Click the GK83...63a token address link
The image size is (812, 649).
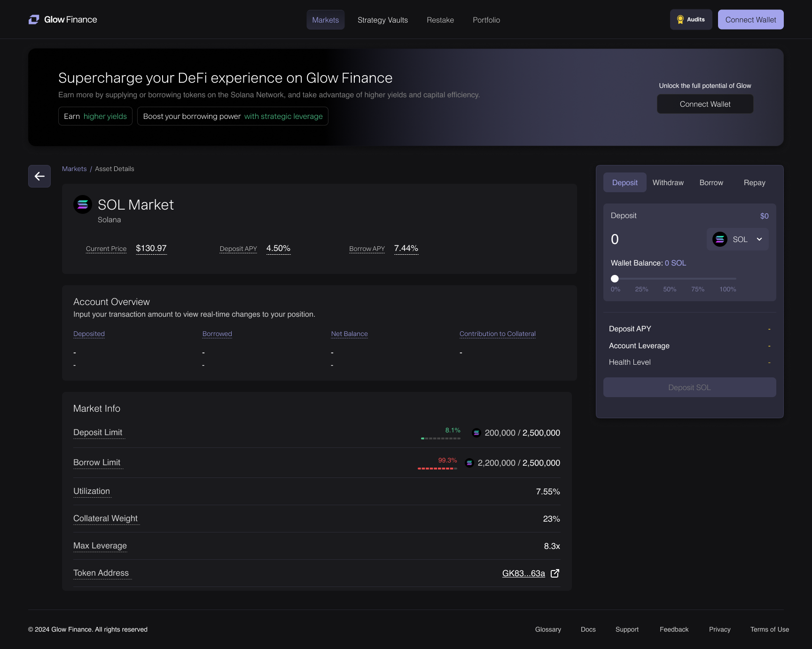click(523, 573)
